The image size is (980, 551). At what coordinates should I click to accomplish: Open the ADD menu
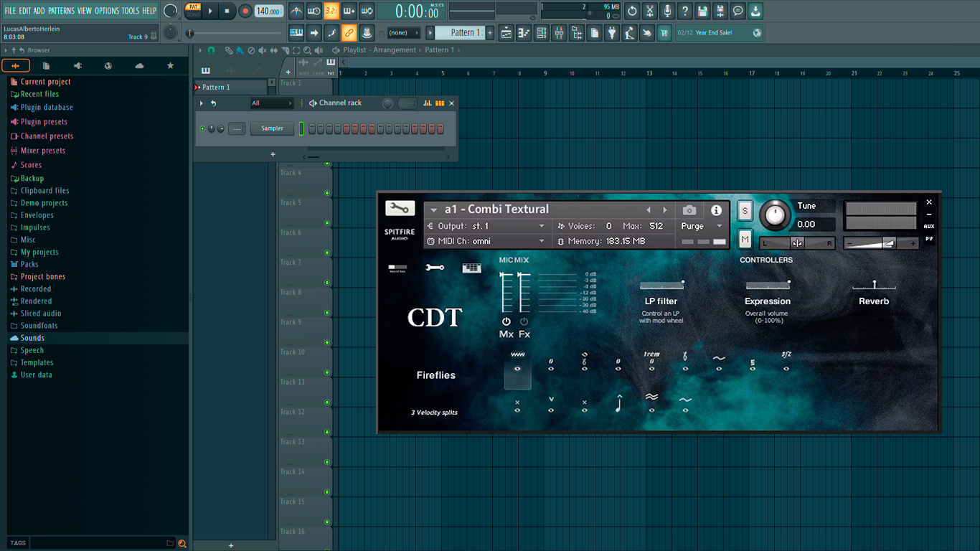tap(39, 11)
